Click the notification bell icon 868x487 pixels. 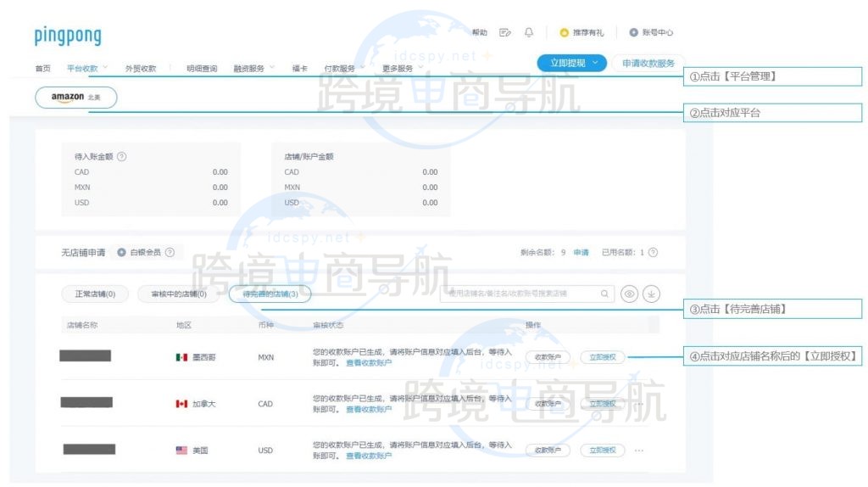(529, 33)
